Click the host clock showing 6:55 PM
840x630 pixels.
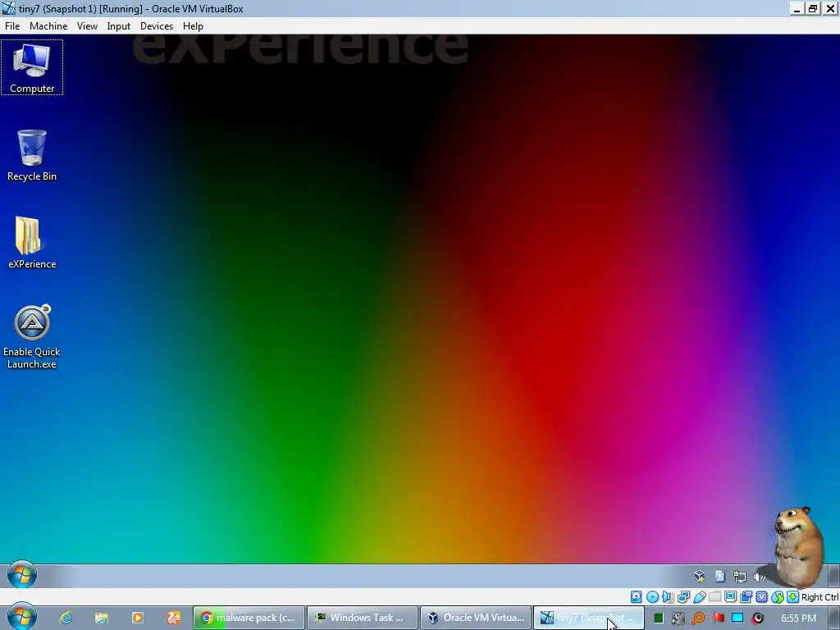(x=798, y=619)
